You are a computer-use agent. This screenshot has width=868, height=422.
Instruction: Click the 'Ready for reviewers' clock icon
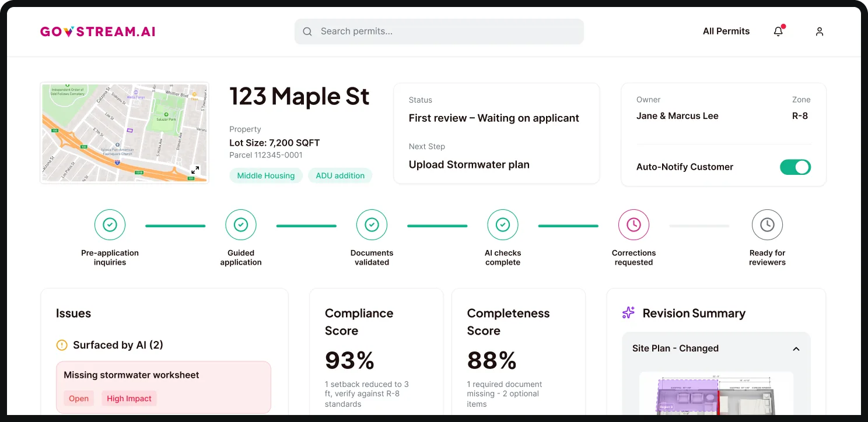tap(767, 224)
